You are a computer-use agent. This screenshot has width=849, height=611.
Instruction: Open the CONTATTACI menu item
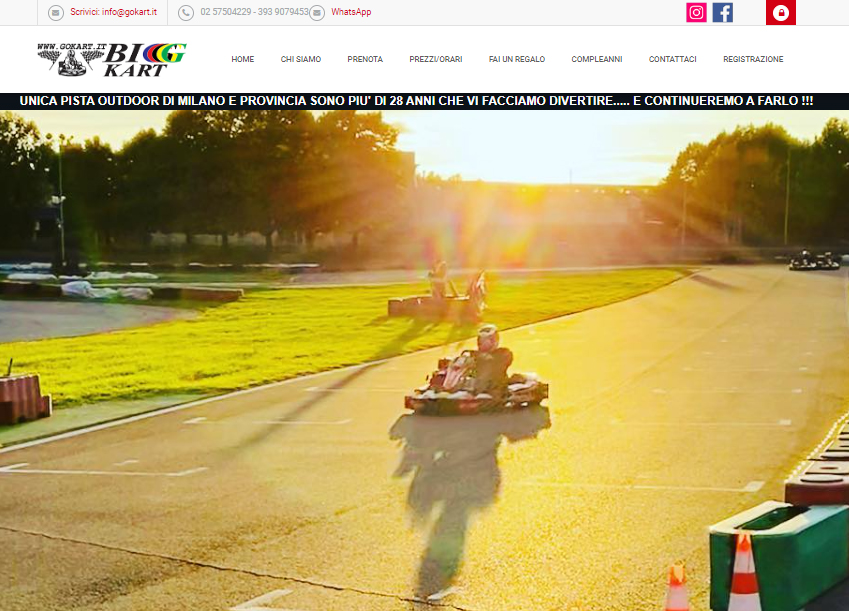[x=672, y=59]
